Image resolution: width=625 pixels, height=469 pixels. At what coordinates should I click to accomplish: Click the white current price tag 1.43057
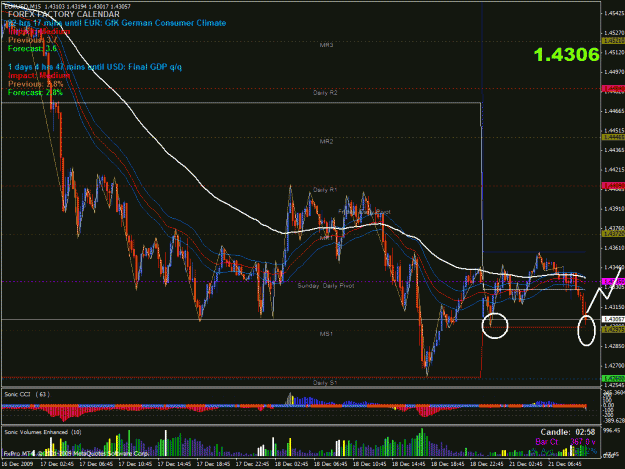pos(613,319)
